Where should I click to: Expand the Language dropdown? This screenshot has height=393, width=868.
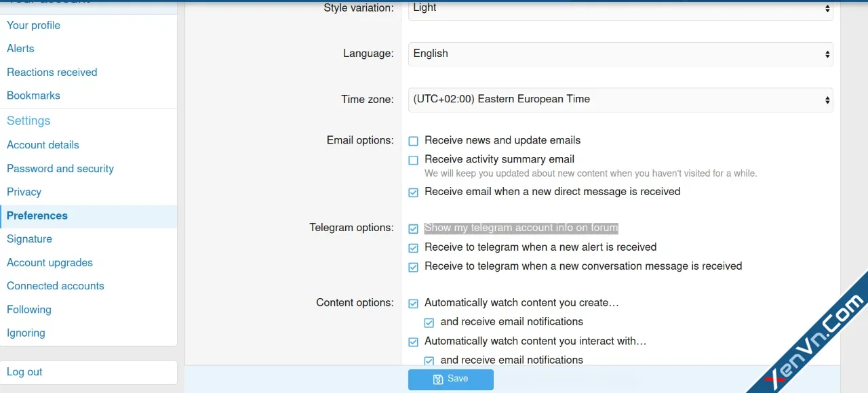coord(620,54)
